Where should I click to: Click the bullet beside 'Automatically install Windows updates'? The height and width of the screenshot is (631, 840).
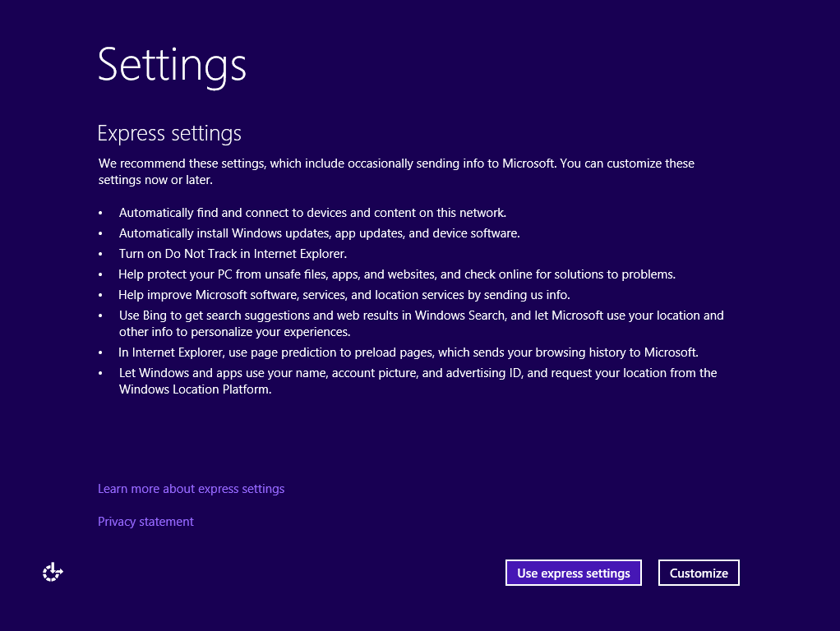tap(100, 234)
